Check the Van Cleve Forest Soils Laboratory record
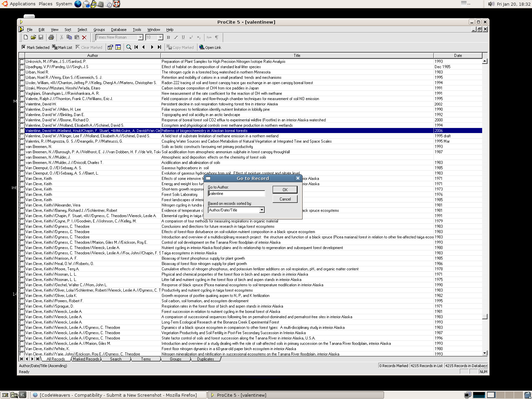The height and width of the screenshot is (399, 532). [22, 195]
